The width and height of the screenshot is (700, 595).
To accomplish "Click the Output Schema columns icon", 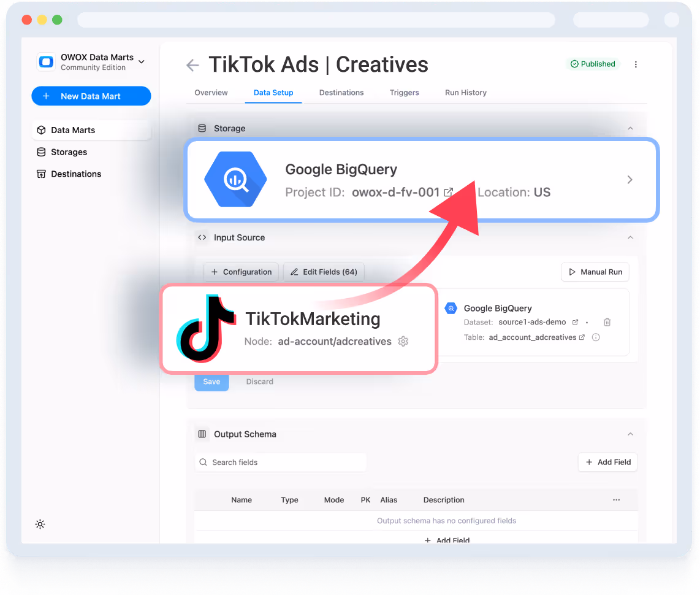I will coord(202,434).
